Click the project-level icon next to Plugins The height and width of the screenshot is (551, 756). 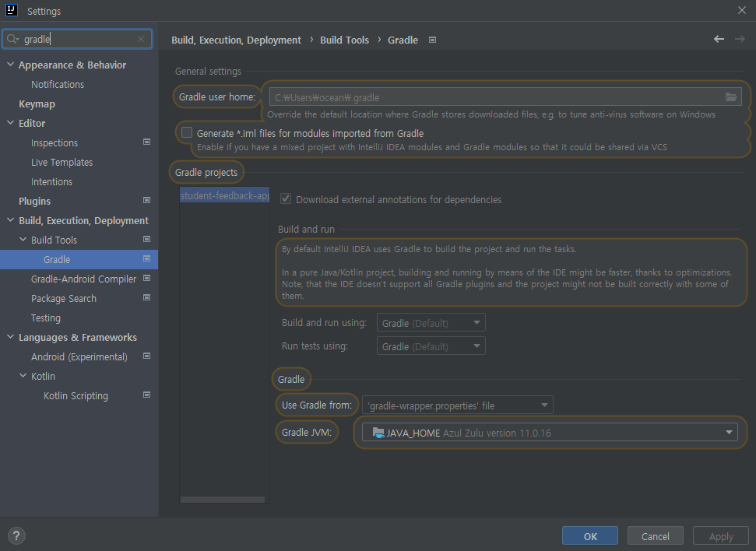tap(147, 200)
